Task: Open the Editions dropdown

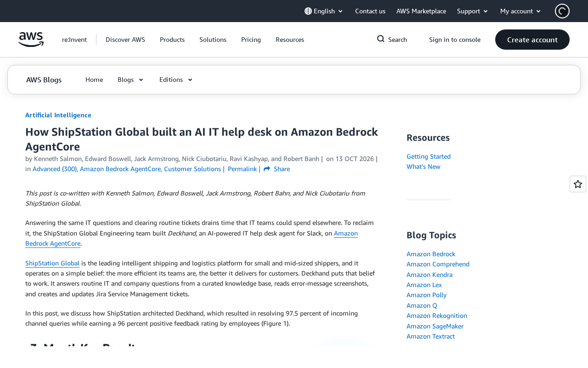Action: coord(176,80)
